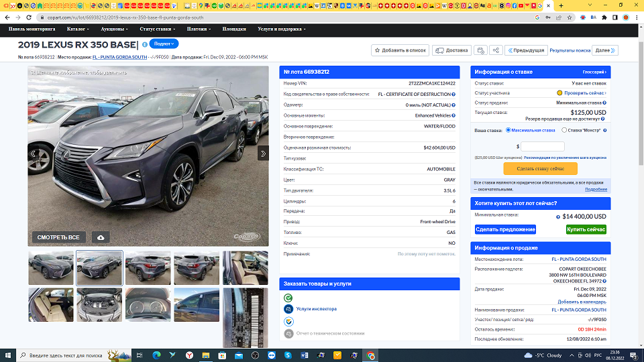Select VIN sticker thumbnail
Screen dimensions: 644x362
(246, 318)
